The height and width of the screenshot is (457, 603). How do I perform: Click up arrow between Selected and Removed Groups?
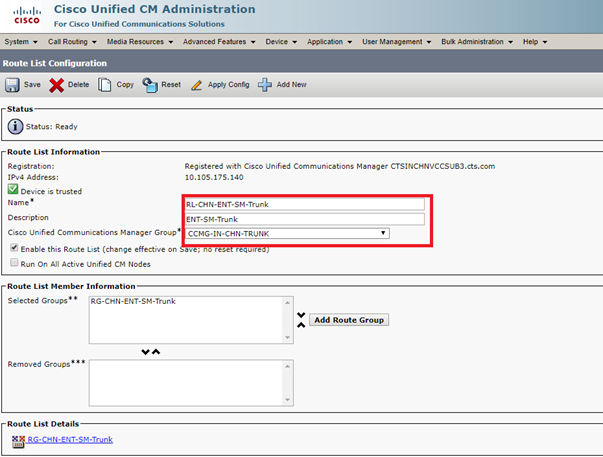156,352
